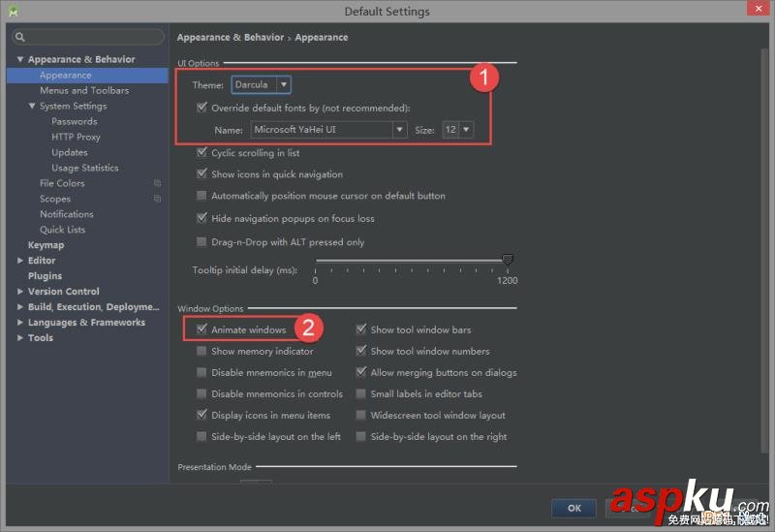Open Keymap settings page
This screenshot has height=532, width=775.
coord(46,245)
